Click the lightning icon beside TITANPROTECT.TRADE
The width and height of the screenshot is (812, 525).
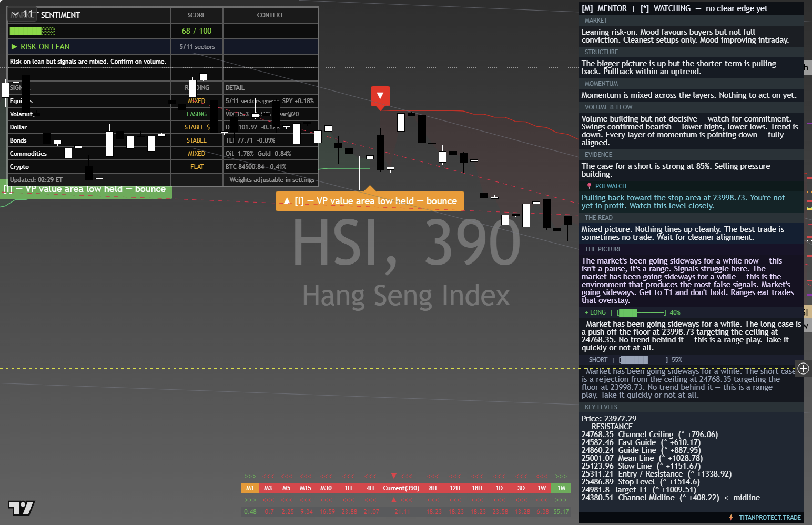pos(731,518)
